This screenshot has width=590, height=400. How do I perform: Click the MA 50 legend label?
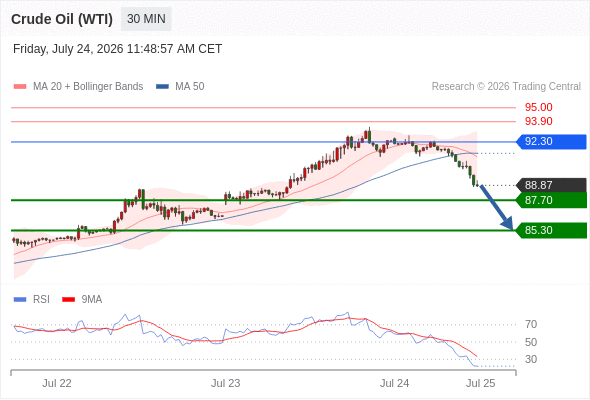tap(190, 87)
